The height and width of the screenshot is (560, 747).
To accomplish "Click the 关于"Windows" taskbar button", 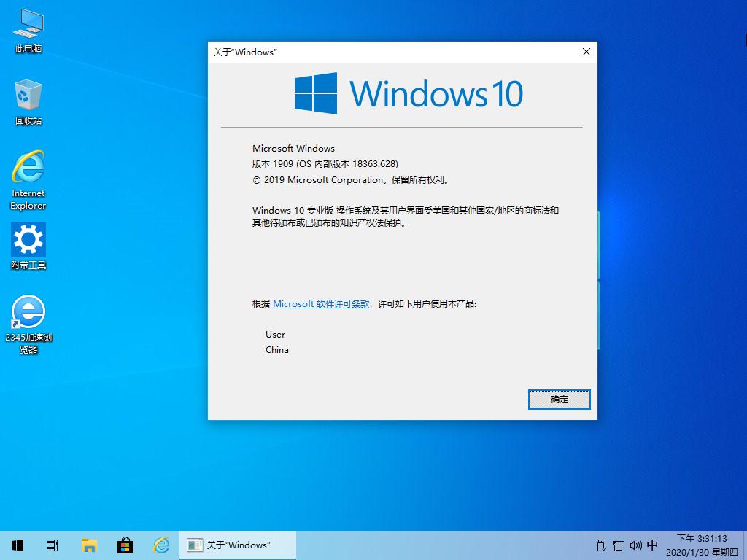I will tap(238, 545).
